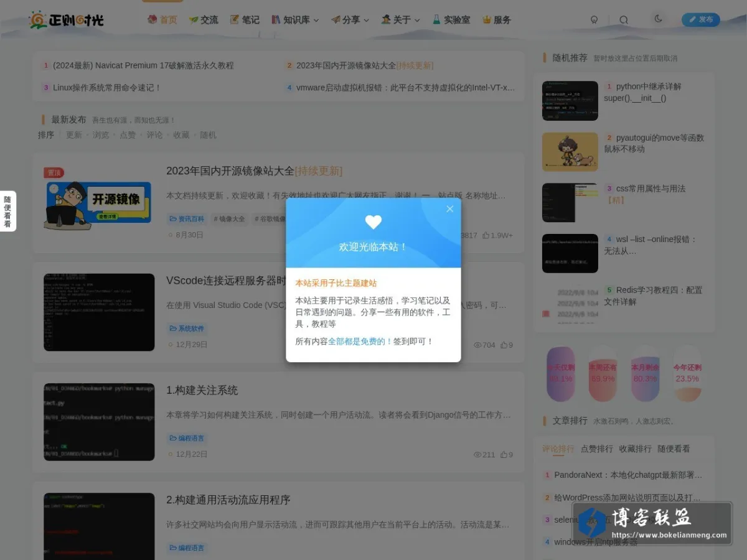Click the 今天仅剩 progress capsule
Image resolution: width=747 pixels, height=560 pixels.
coord(561,374)
